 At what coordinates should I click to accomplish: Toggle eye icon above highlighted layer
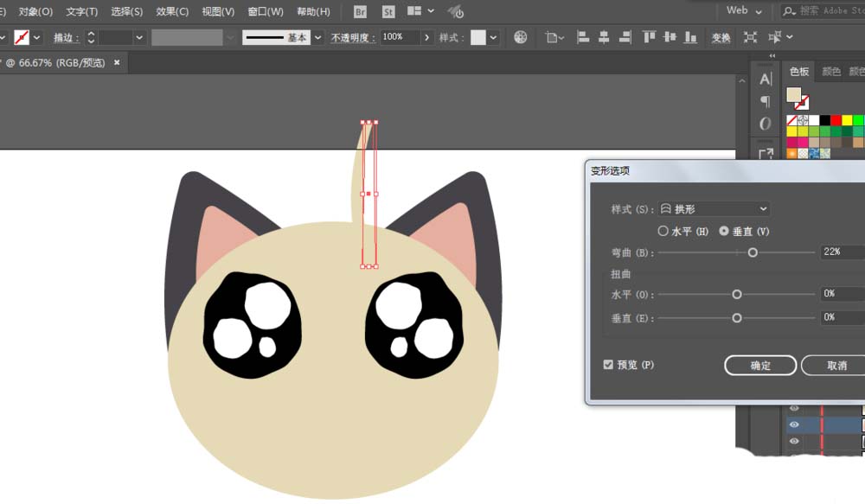pyautogui.click(x=794, y=408)
